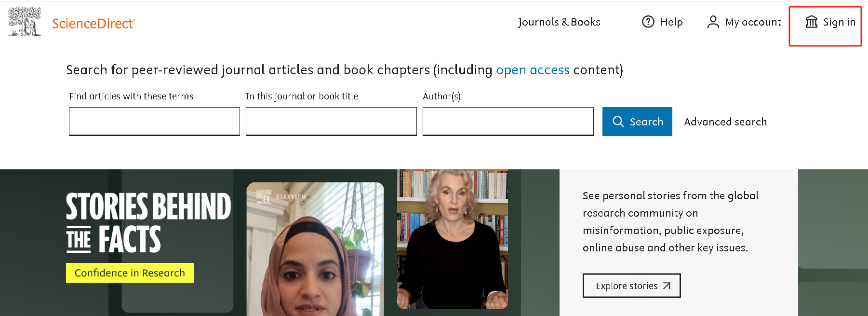Click the institution Sign in icon
The width and height of the screenshot is (868, 316).
[x=812, y=22]
